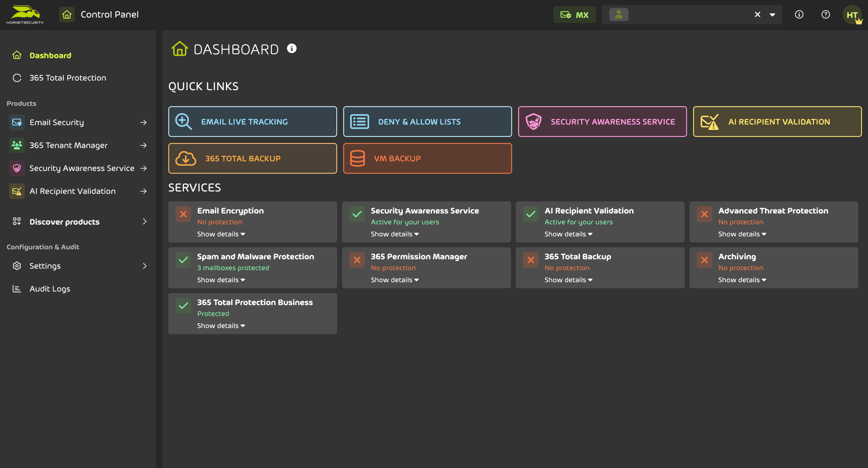Show details for AI Recipient Validation card
The width and height of the screenshot is (868, 468).
click(569, 234)
